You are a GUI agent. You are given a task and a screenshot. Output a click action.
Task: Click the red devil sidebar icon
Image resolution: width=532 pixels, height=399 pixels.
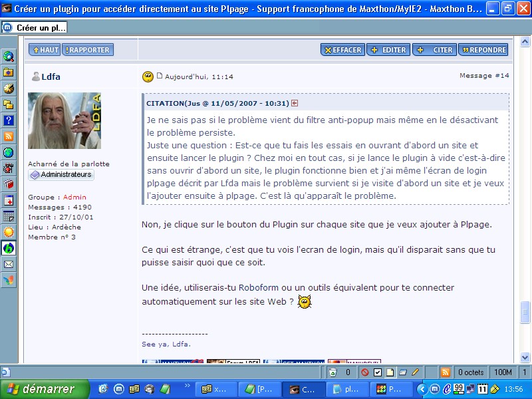[9, 168]
